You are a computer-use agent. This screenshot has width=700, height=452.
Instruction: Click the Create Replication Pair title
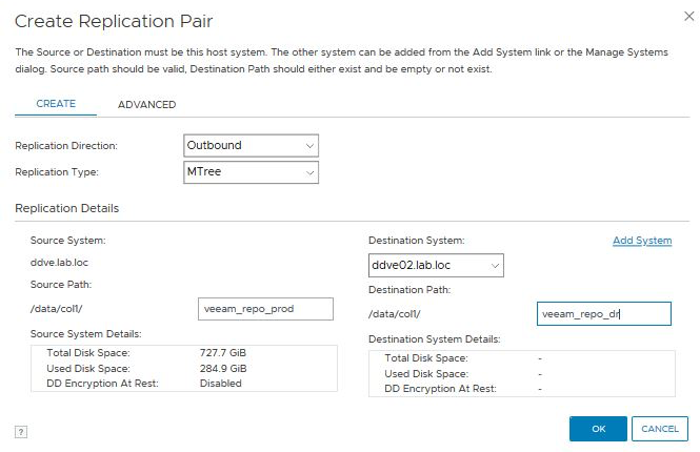tap(114, 21)
